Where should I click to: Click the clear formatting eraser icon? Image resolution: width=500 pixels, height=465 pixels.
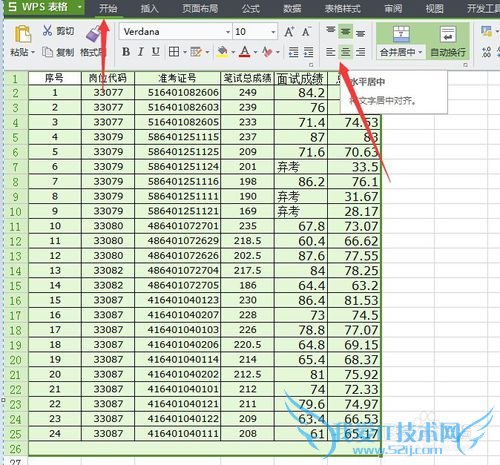click(x=268, y=52)
